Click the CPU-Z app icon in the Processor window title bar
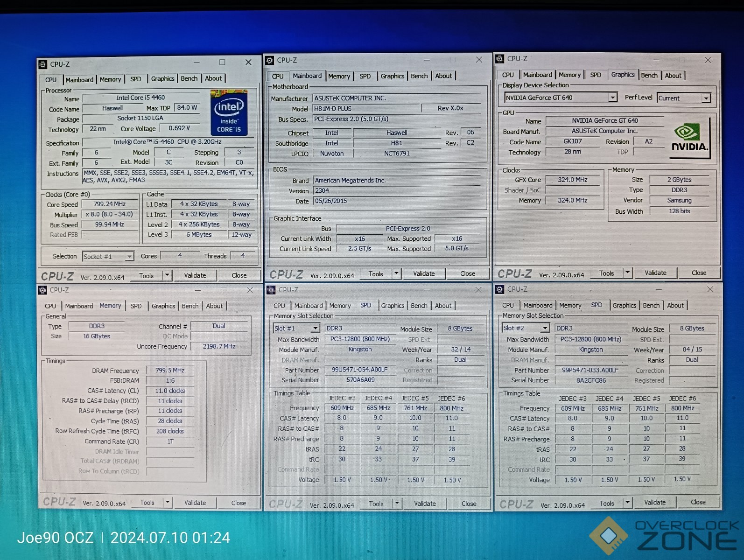744x560 pixels. [43, 64]
